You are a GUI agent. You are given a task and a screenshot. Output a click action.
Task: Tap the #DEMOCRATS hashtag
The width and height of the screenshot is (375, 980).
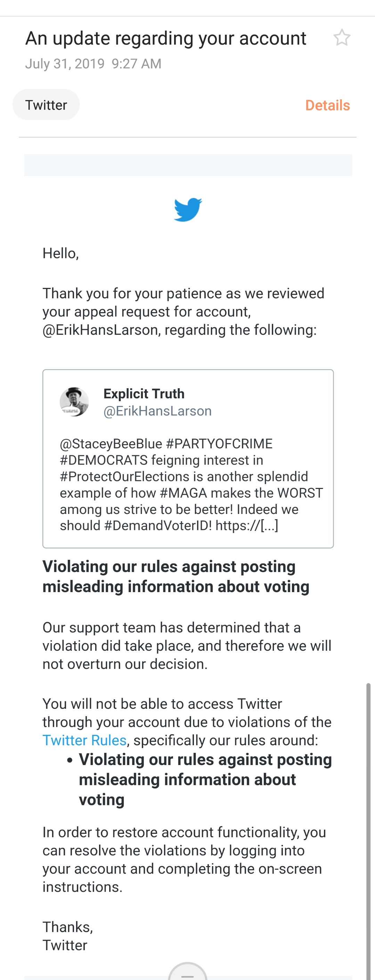[x=104, y=460]
